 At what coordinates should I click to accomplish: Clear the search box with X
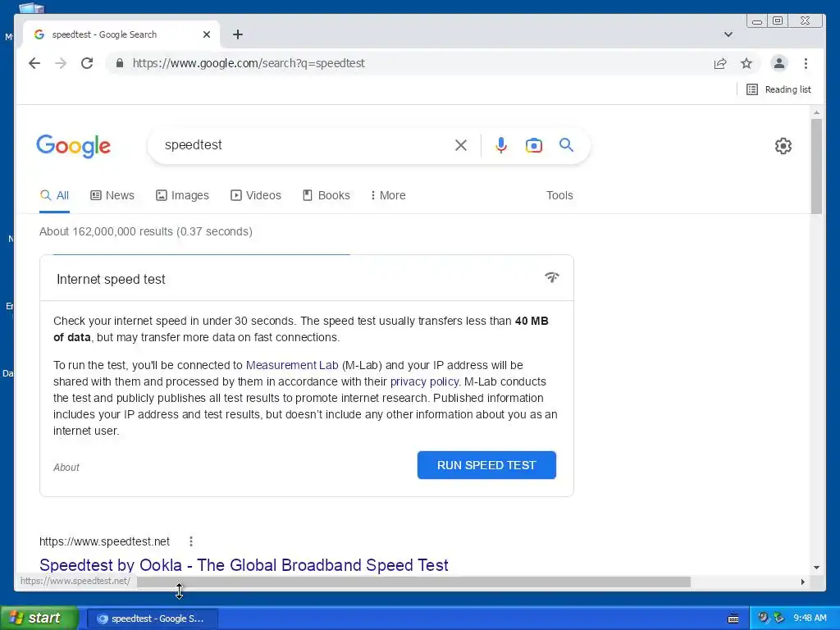(x=461, y=145)
